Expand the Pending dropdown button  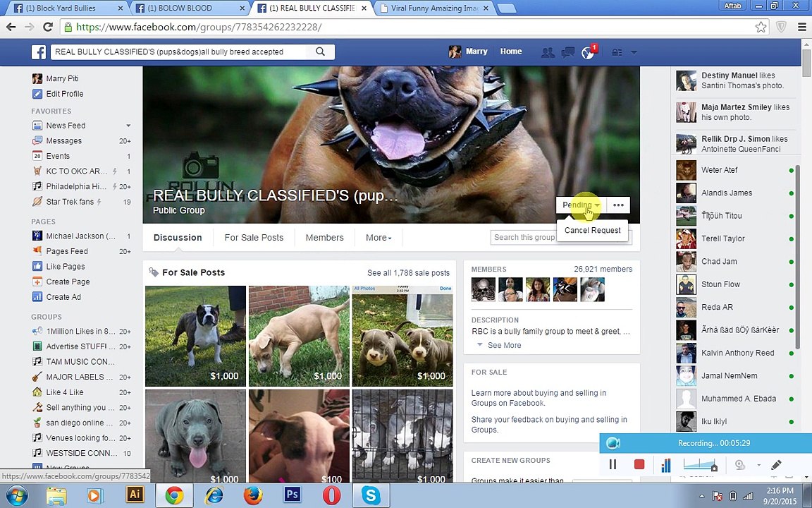[581, 205]
